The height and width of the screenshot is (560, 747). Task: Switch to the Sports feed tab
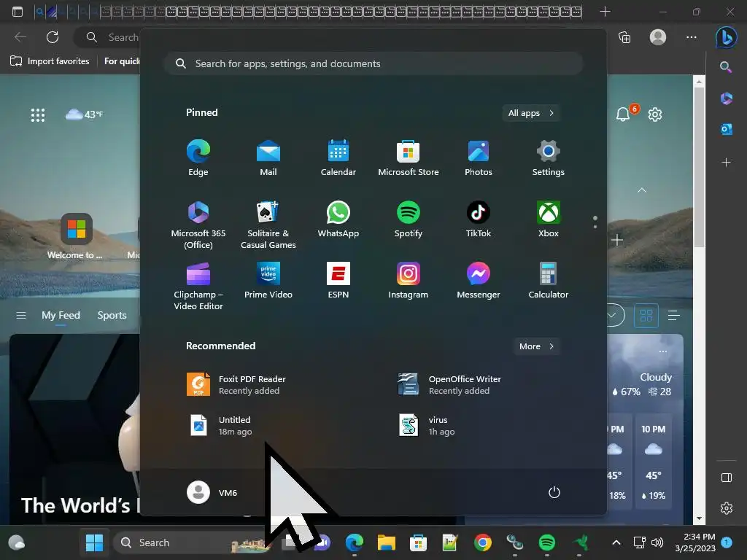point(112,315)
